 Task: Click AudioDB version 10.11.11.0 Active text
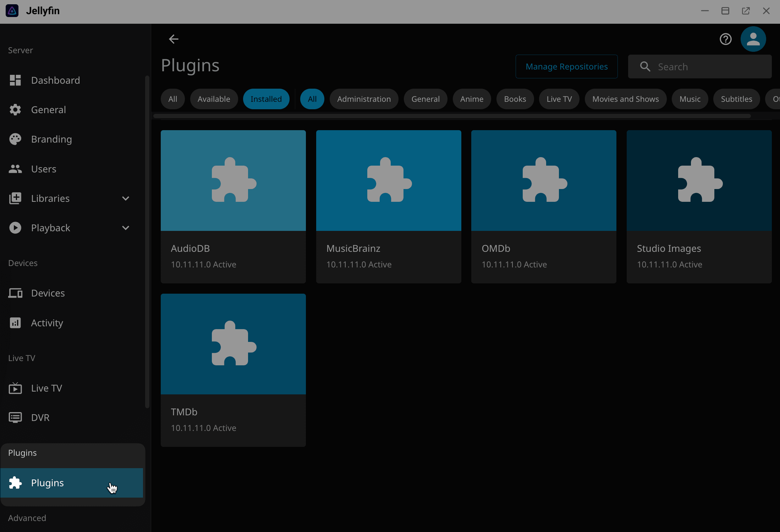click(203, 265)
